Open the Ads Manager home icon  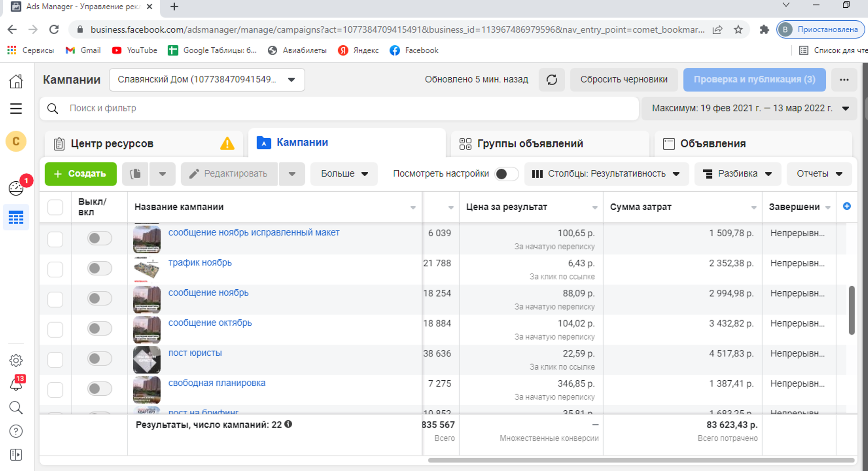[x=16, y=81]
